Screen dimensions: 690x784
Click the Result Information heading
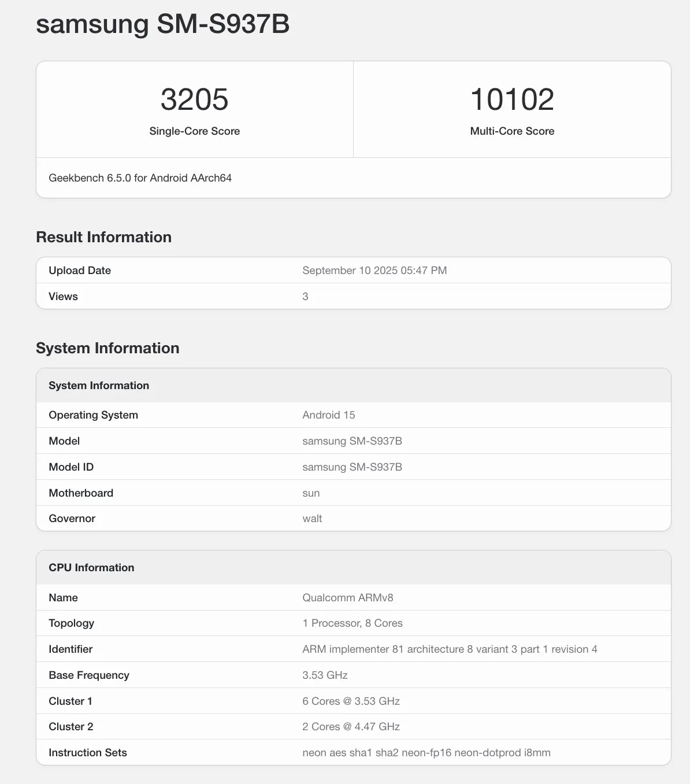pos(103,237)
